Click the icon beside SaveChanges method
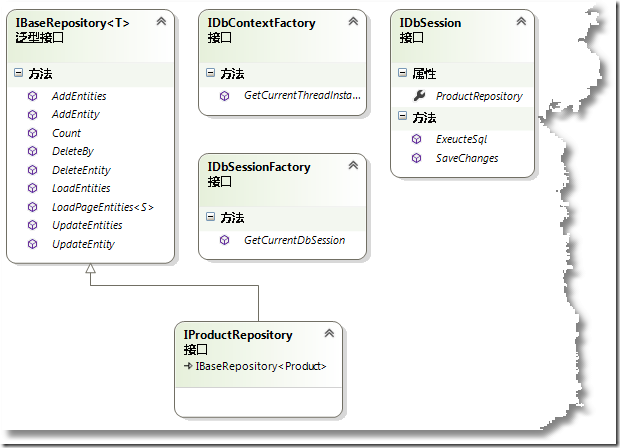Screen dimensions: 620x448 click(x=417, y=158)
